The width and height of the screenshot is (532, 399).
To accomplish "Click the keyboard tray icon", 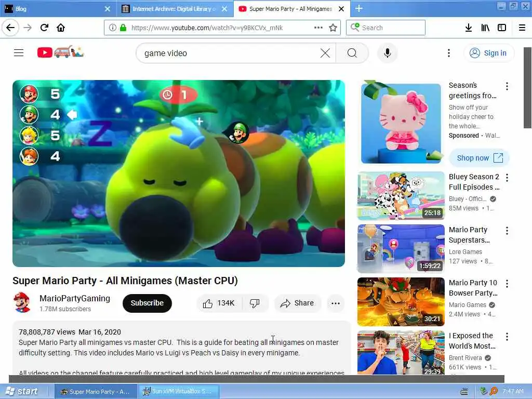I will (464, 392).
